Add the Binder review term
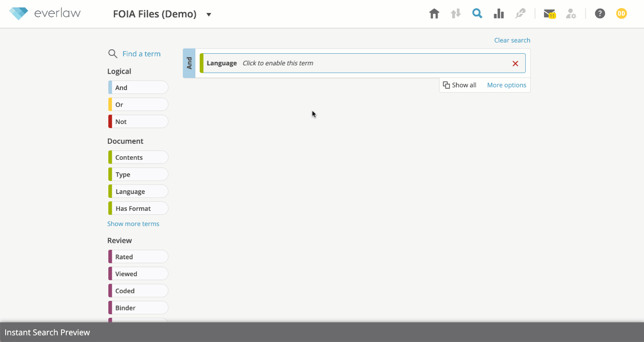 (138, 308)
